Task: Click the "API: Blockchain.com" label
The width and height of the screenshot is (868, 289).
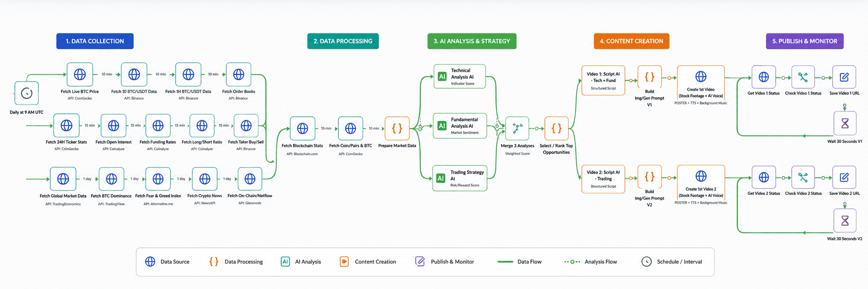Action: click(x=302, y=154)
